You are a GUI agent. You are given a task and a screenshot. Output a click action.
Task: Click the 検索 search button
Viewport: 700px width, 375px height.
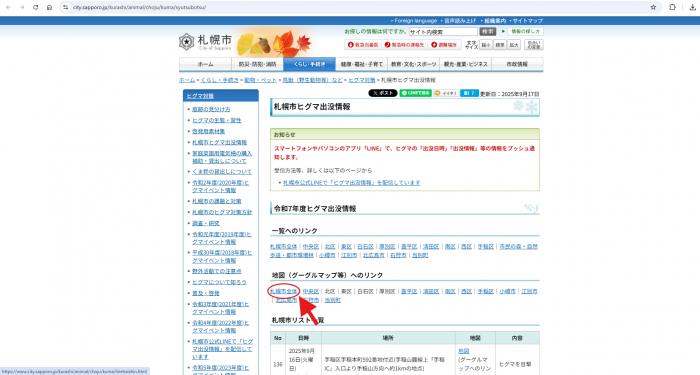pos(488,32)
